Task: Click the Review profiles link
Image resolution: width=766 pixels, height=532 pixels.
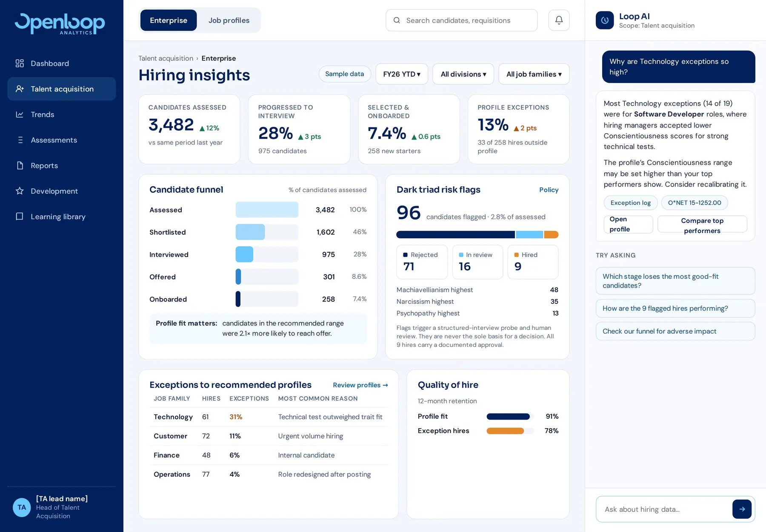Action: 360,385
